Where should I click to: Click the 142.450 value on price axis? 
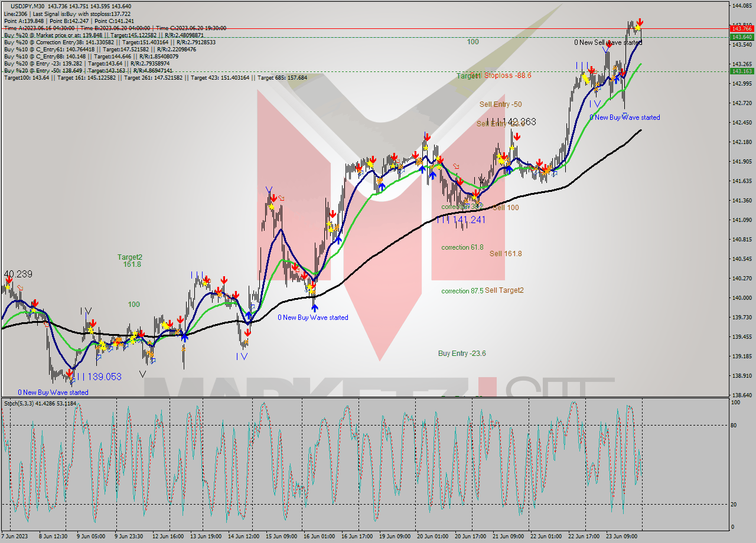[741, 123]
